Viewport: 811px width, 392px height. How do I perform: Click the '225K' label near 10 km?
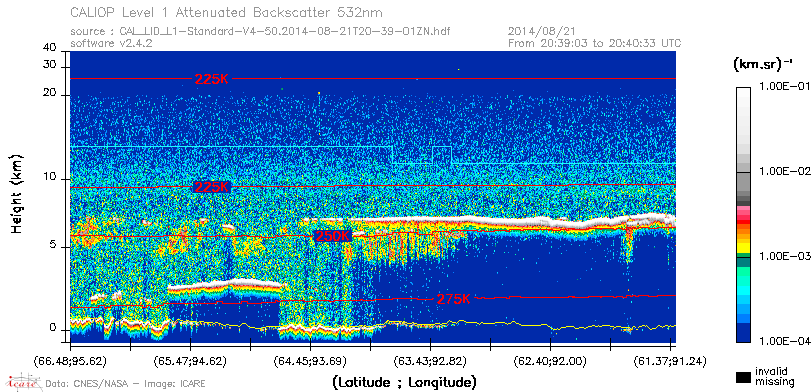211,187
